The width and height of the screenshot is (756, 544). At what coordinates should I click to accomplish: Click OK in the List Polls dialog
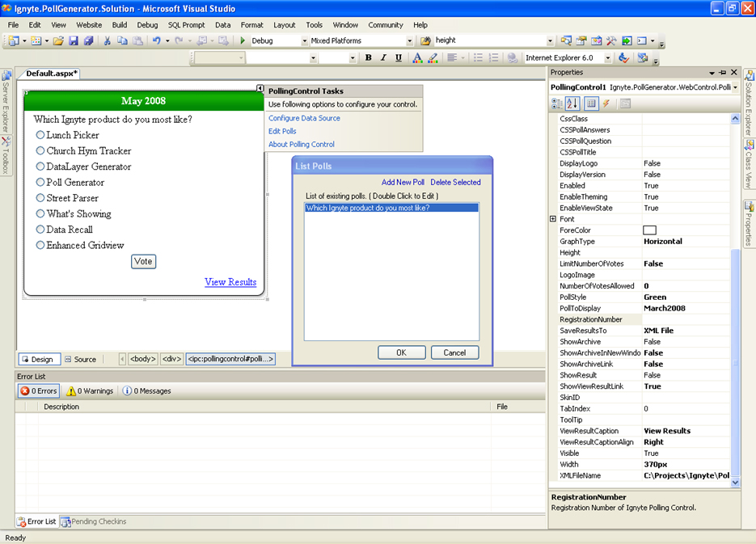402,352
